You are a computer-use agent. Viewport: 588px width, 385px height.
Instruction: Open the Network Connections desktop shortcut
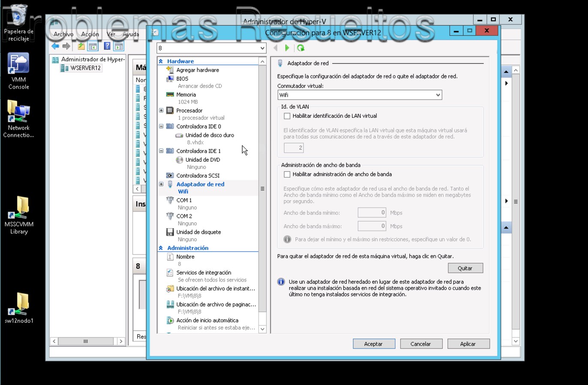coord(18,119)
